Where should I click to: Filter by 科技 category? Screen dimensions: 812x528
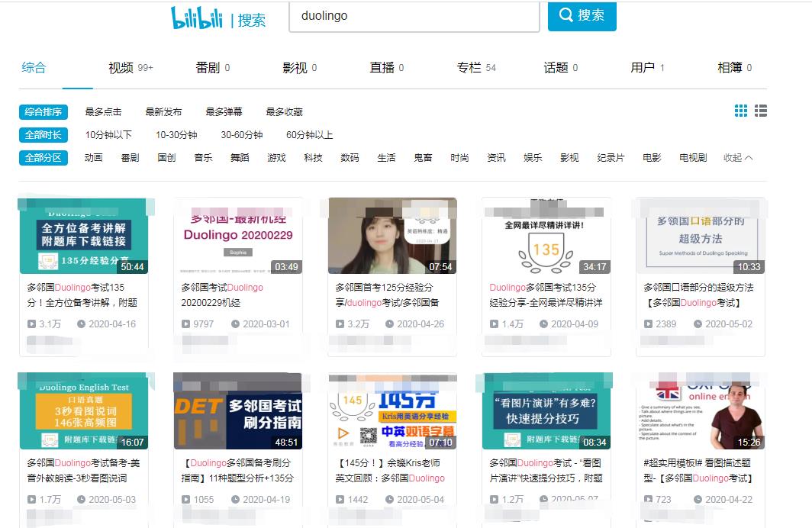coord(314,158)
